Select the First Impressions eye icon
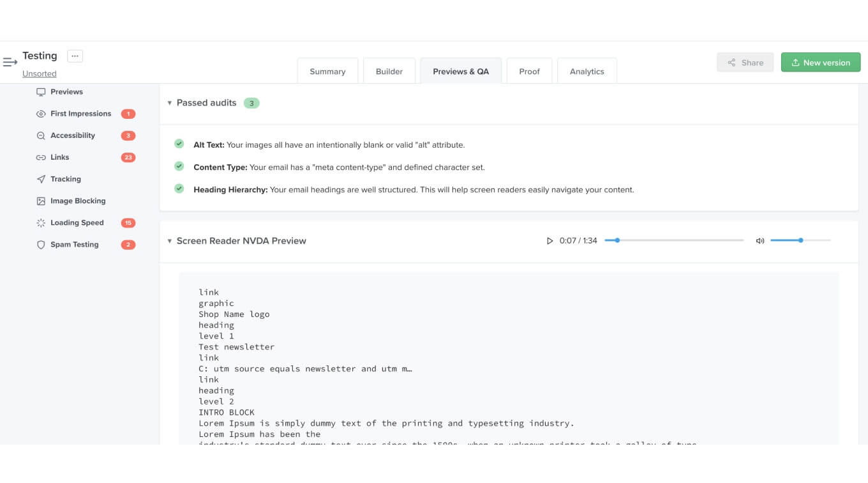 coord(40,113)
